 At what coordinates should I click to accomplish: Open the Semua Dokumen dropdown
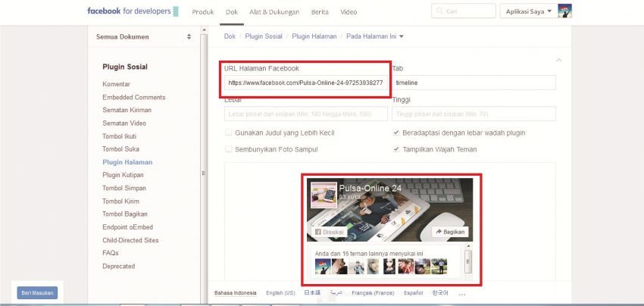[144, 36]
